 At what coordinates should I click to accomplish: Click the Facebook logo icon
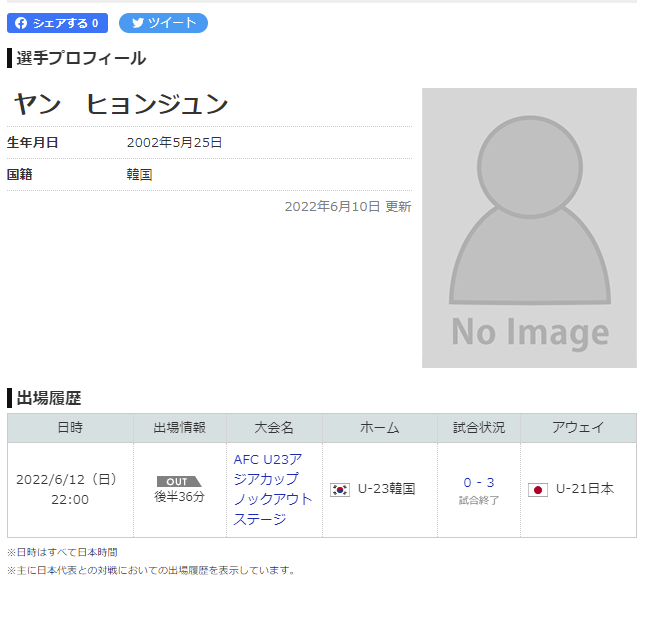click(x=21, y=23)
